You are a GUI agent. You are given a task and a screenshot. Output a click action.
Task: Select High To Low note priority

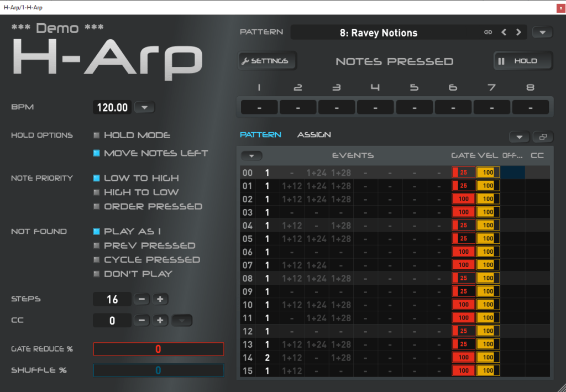point(97,192)
